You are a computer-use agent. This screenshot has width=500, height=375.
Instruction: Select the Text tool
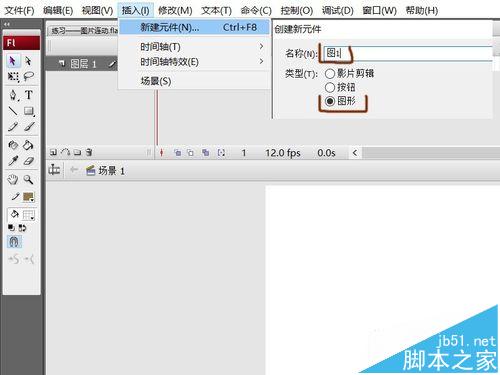[x=29, y=95]
